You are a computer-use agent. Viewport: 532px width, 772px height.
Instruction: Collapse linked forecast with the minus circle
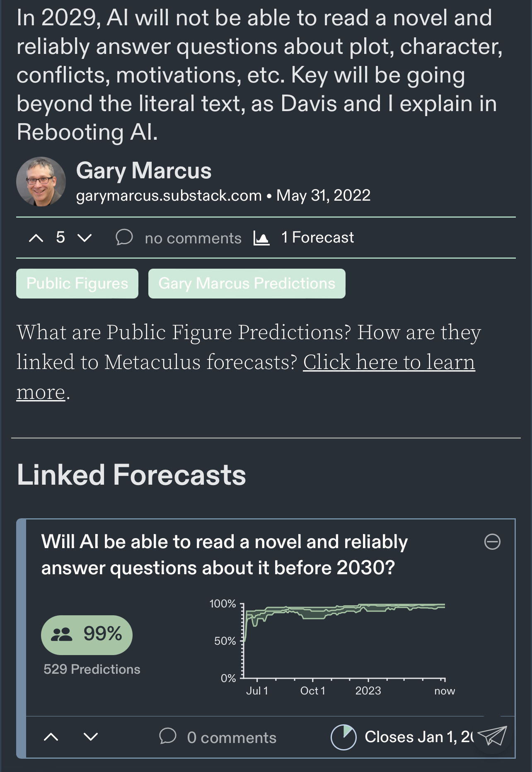coord(492,541)
